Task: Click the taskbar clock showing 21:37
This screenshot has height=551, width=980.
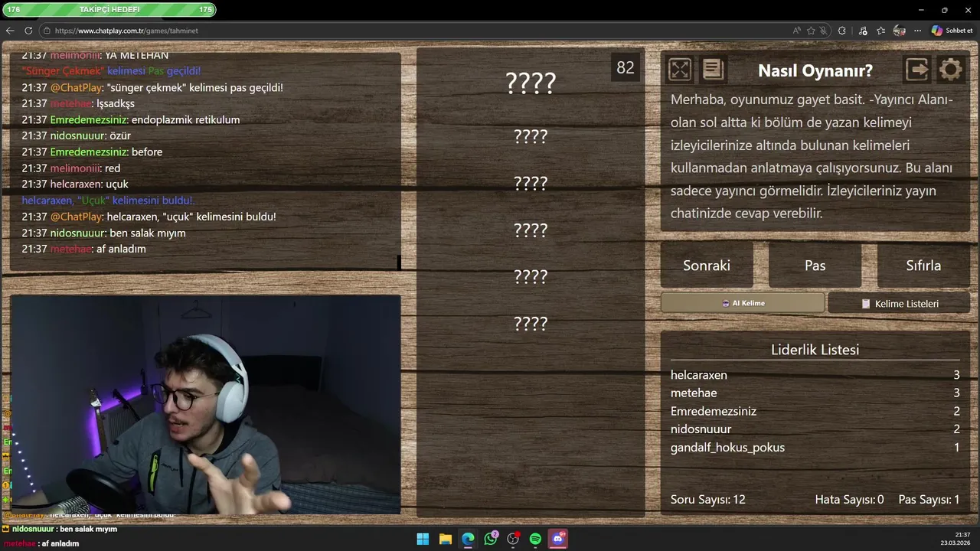Action: (963, 535)
